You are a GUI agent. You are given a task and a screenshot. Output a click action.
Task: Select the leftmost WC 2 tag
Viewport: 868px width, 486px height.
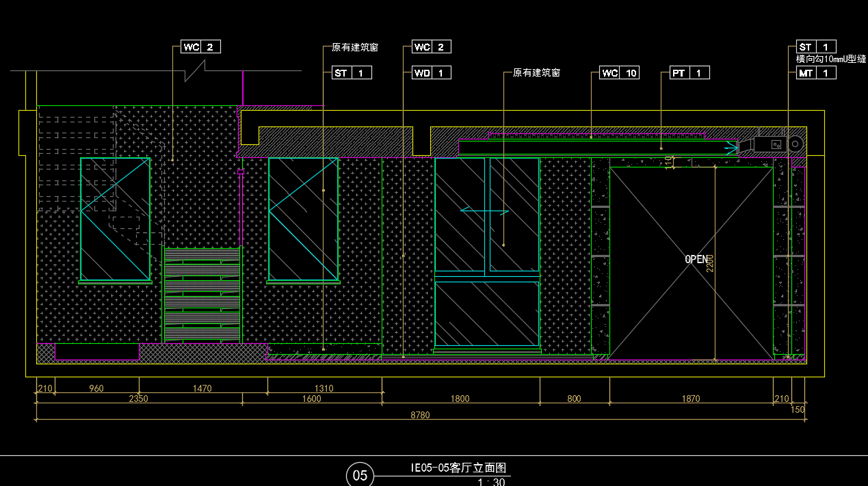tap(200, 46)
